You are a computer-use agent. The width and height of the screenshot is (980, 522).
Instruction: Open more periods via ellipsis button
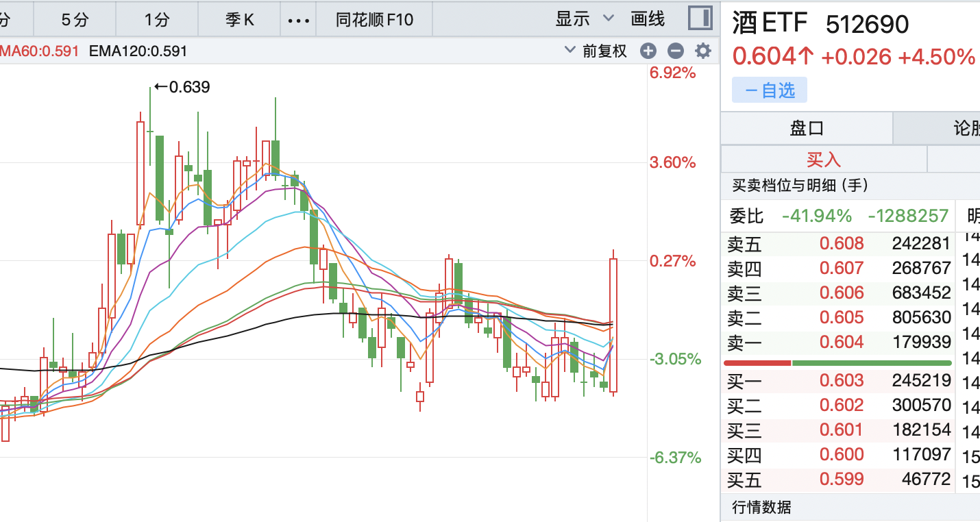(x=298, y=20)
